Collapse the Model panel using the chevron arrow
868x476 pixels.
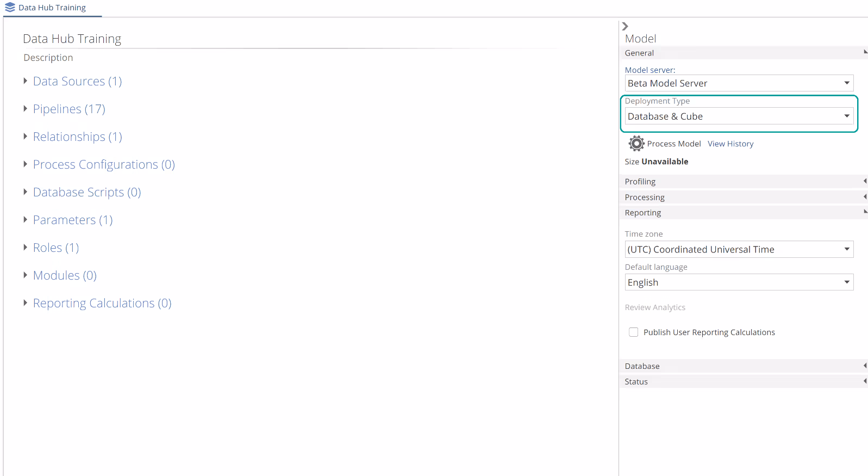tap(625, 26)
